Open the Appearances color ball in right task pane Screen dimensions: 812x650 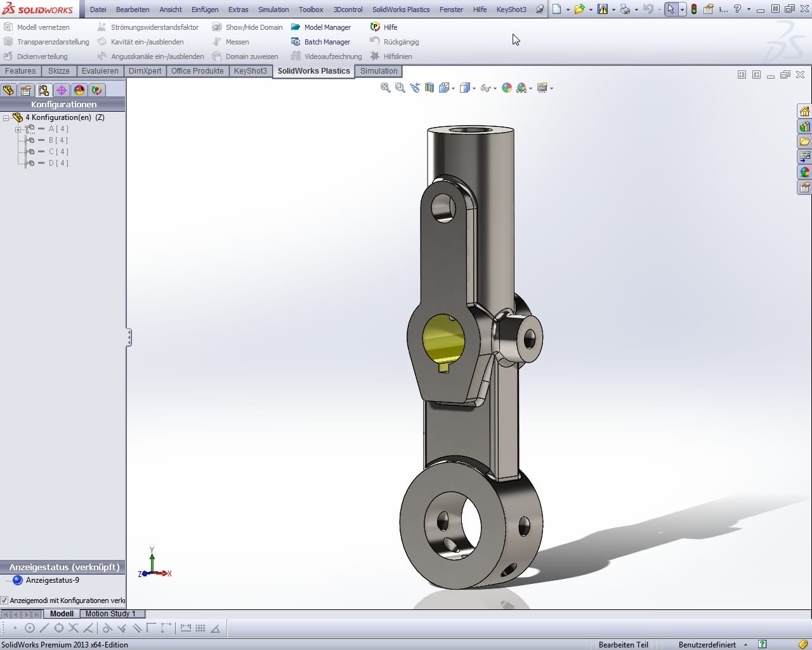(804, 172)
